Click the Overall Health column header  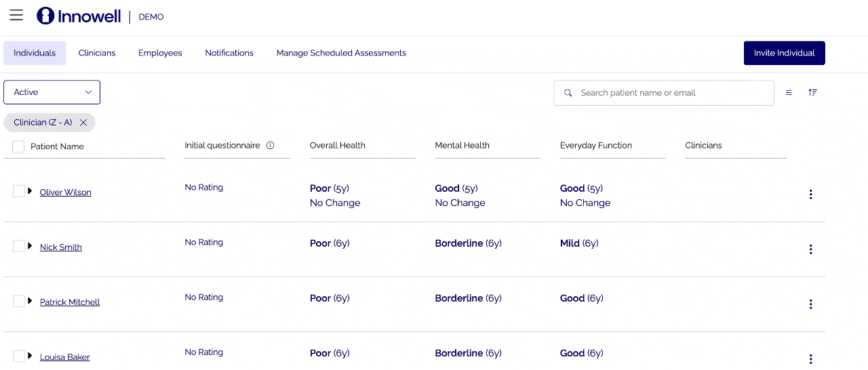tap(338, 146)
